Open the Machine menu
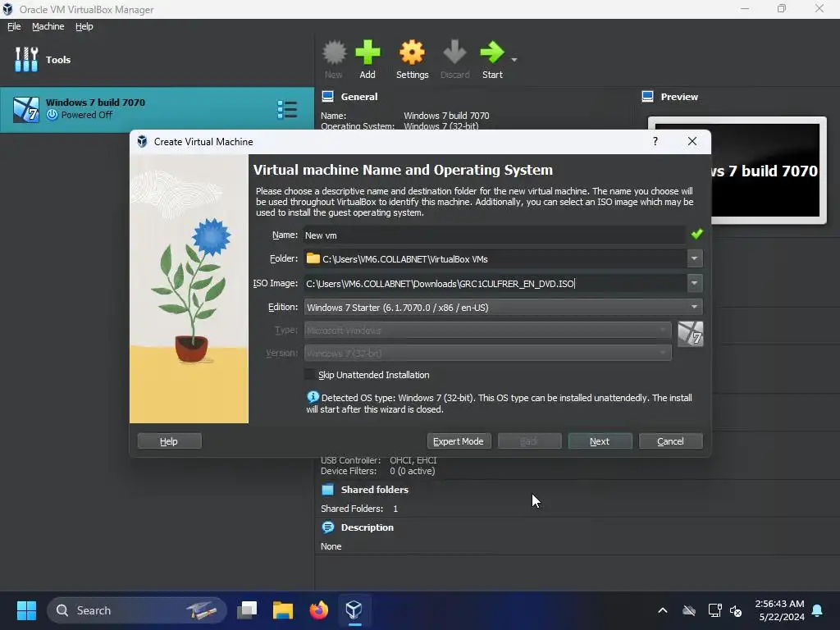The image size is (840, 630). (x=48, y=26)
